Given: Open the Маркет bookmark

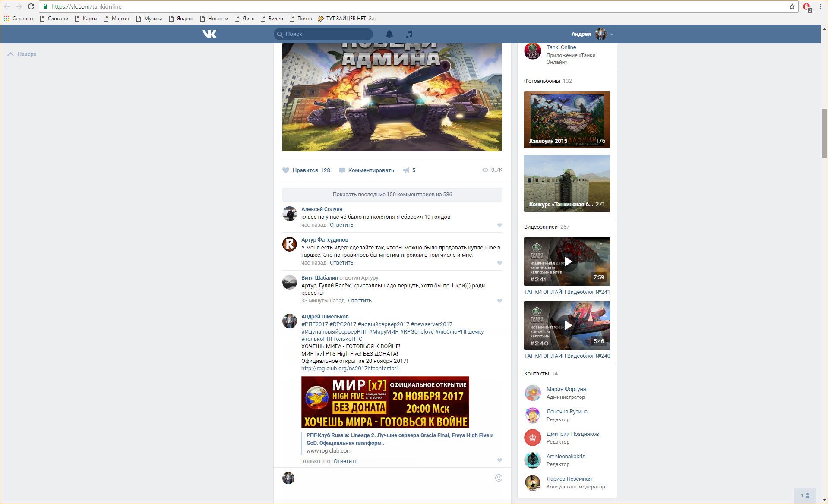Looking at the screenshot, I should point(117,19).
